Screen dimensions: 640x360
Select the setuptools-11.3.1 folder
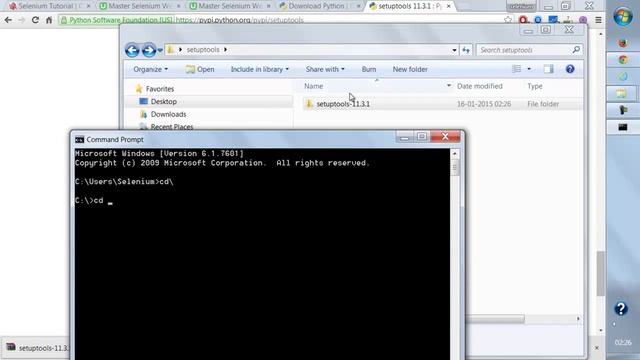tap(343, 104)
